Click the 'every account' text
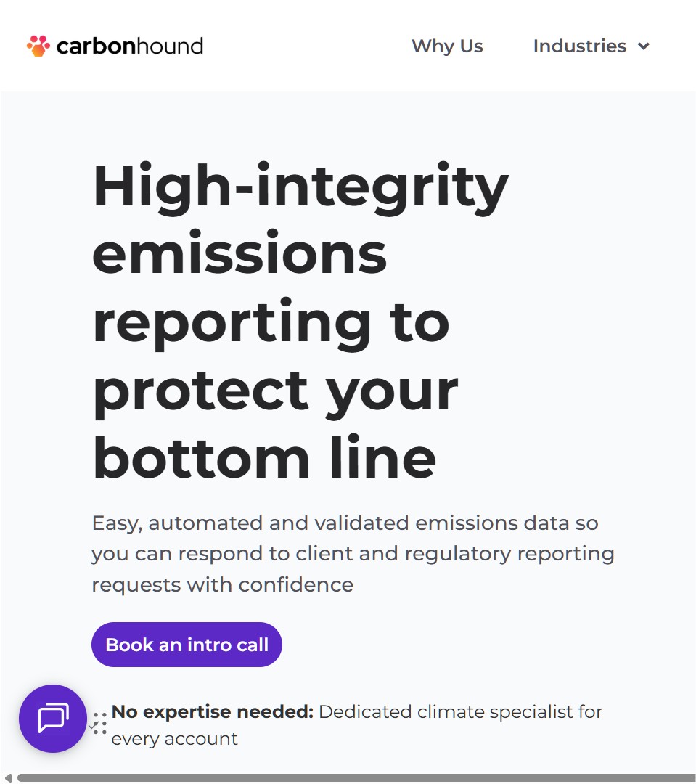This screenshot has height=784, width=696. [175, 739]
